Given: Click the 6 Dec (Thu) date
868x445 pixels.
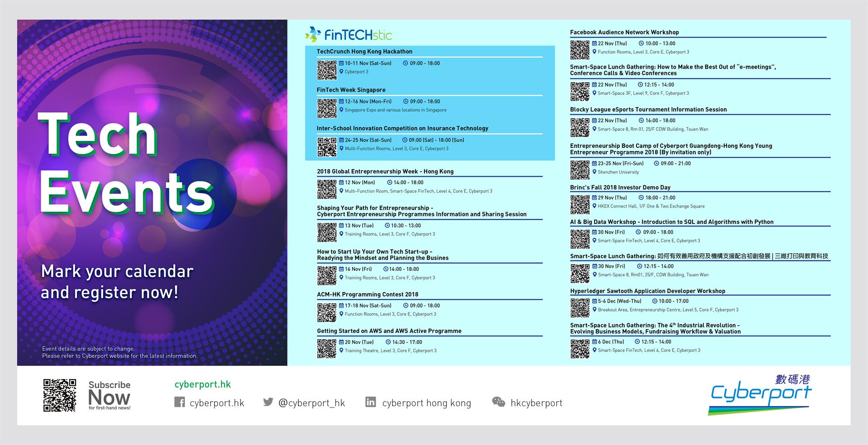Looking at the screenshot, I should click(611, 342).
